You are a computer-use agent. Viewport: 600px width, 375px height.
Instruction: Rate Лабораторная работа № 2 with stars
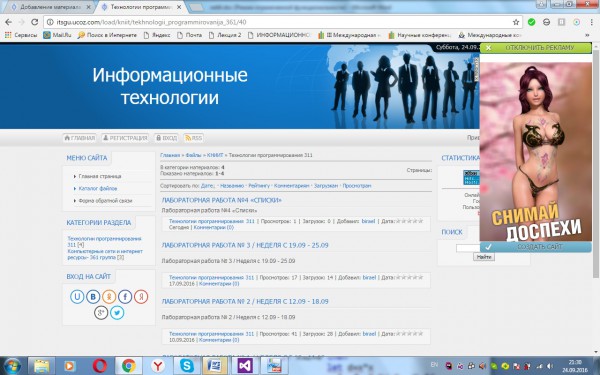[x=409, y=334]
